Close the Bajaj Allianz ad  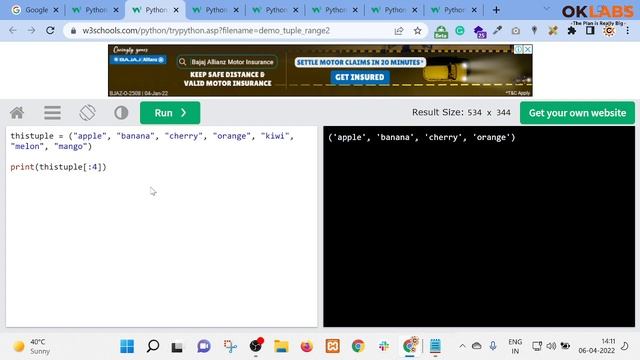click(528, 49)
